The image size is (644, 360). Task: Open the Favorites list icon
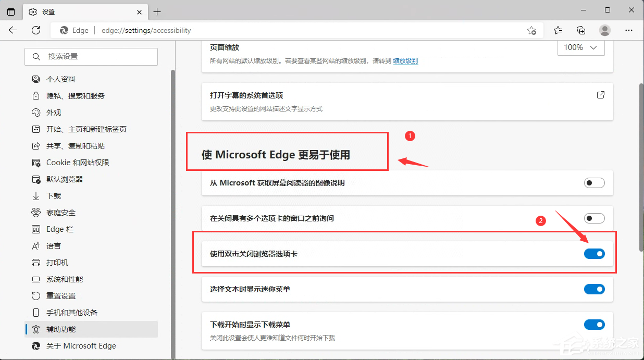pos(558,30)
